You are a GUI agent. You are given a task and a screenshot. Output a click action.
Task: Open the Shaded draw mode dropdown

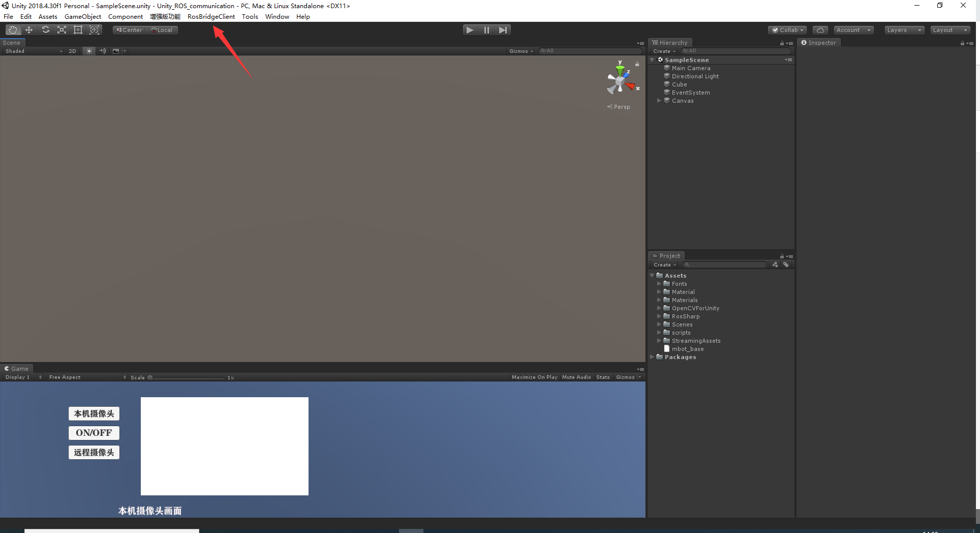point(33,51)
